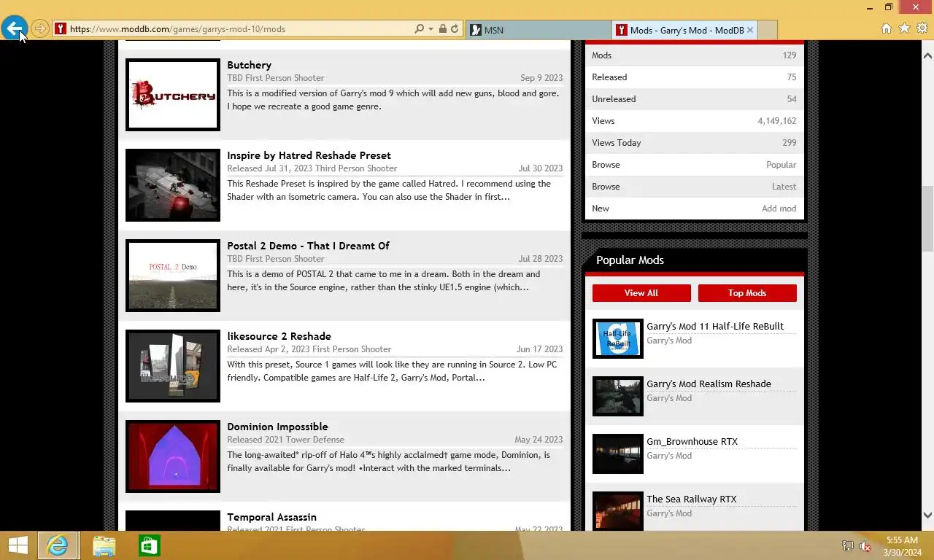Open likesource 2 Reshade mod link
The height and width of the screenshot is (560, 934).
pyautogui.click(x=279, y=336)
